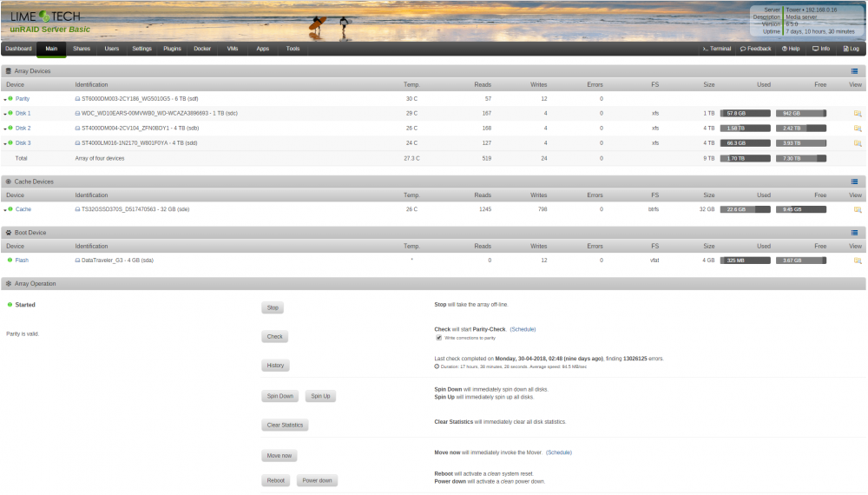This screenshot has height=495, width=868.
Task: Open Disk 3 dropdown arrow
Action: 5,144
